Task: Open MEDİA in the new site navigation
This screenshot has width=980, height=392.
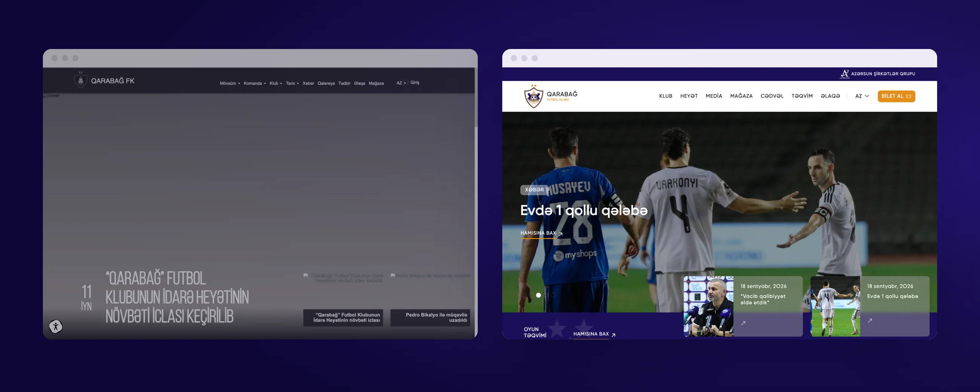Action: point(714,96)
